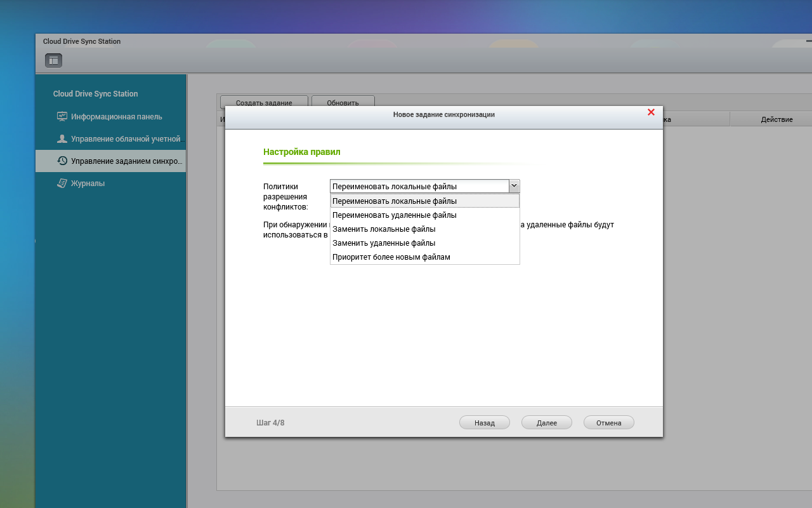Click the Новое задание синхронизации dialog title
Image resolution: width=812 pixels, height=508 pixels.
click(x=444, y=114)
